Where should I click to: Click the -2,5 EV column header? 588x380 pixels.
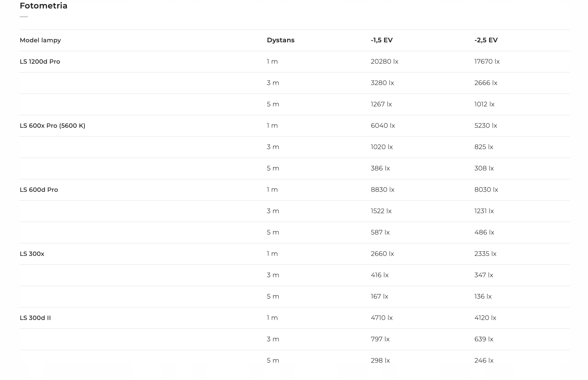click(x=486, y=40)
